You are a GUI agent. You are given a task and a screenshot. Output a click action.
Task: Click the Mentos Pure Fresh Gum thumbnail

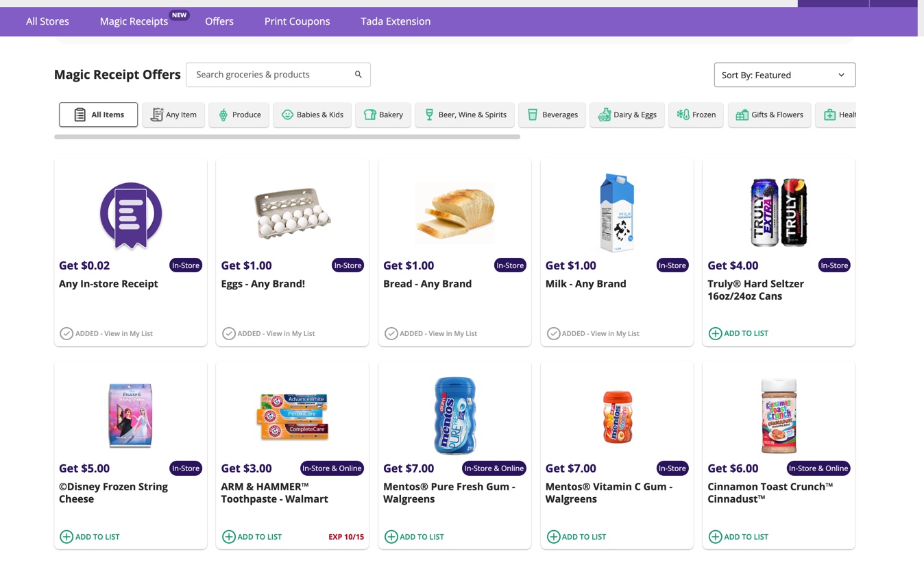[x=454, y=416]
